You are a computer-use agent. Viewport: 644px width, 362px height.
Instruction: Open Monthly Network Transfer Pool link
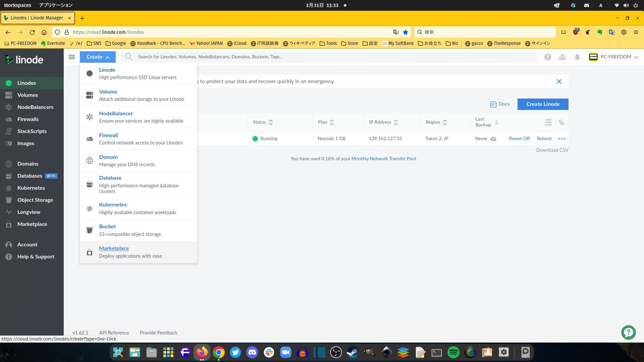[x=384, y=159]
